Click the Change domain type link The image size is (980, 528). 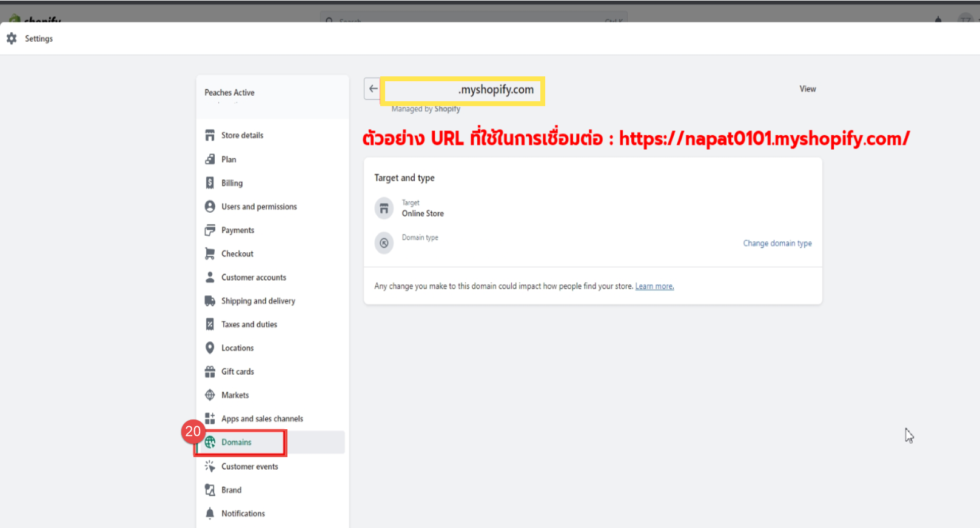[777, 243]
